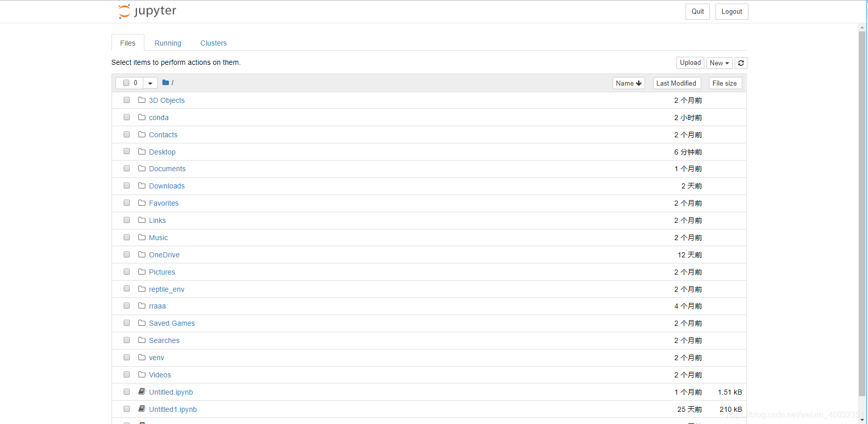The width and height of the screenshot is (868, 424).
Task: Tick the Music row checkbox
Action: 127,238
